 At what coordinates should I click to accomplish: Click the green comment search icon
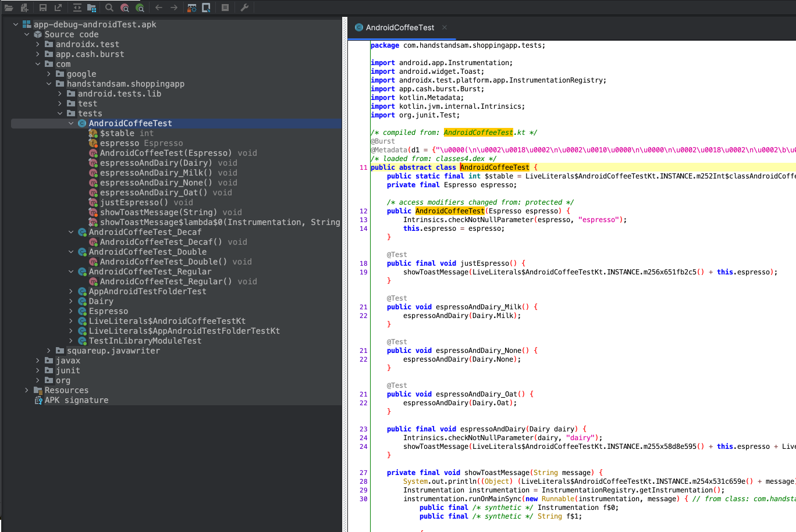[x=140, y=8]
